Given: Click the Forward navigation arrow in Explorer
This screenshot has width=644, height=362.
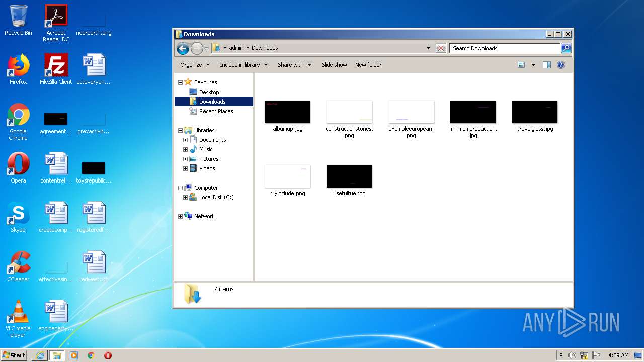Looking at the screenshot, I should (197, 48).
